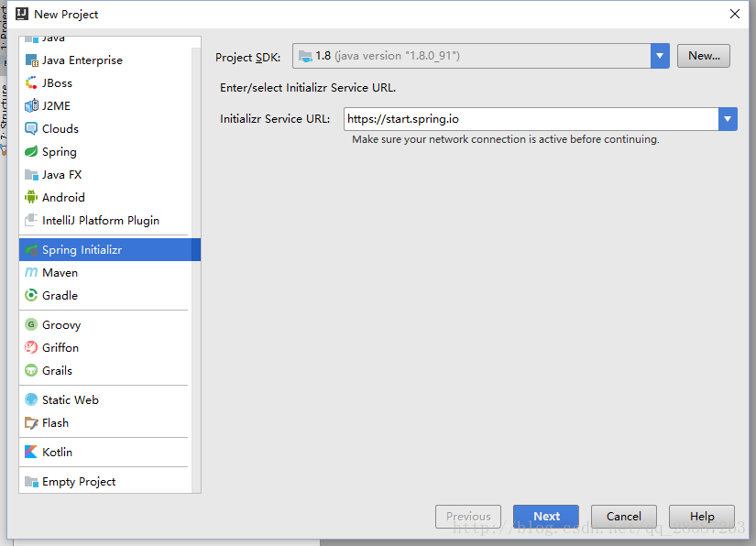Click the Maven m icon
The height and width of the screenshot is (546, 756).
31,272
